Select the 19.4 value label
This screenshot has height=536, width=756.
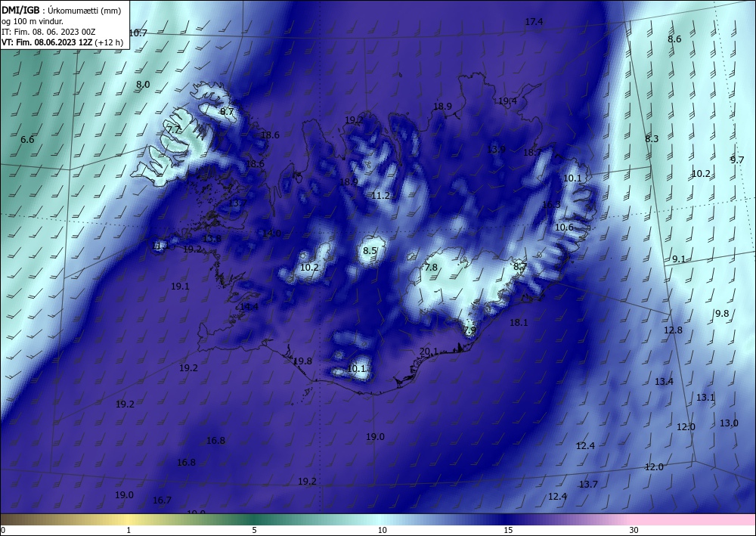[507, 101]
